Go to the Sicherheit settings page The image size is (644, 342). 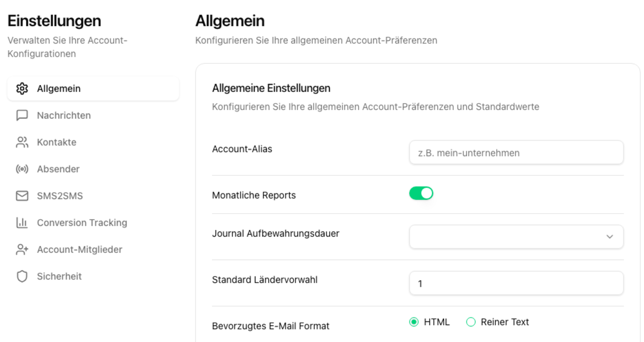[59, 276]
